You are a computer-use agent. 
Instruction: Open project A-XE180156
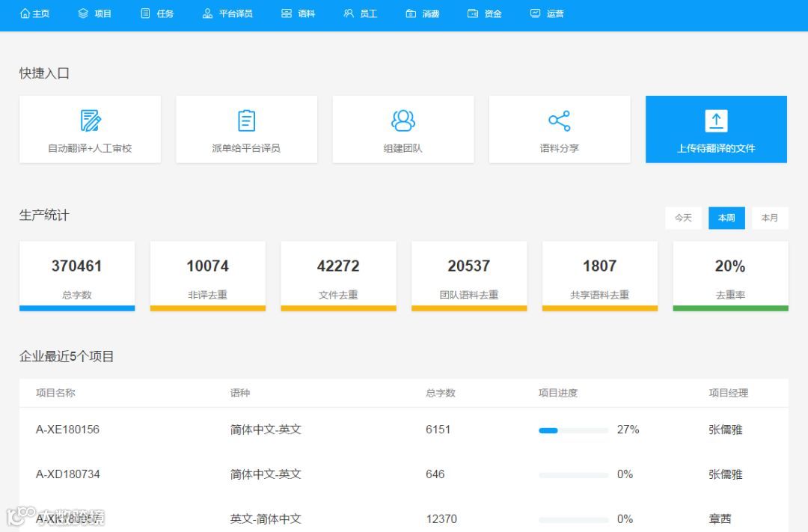click(67, 429)
